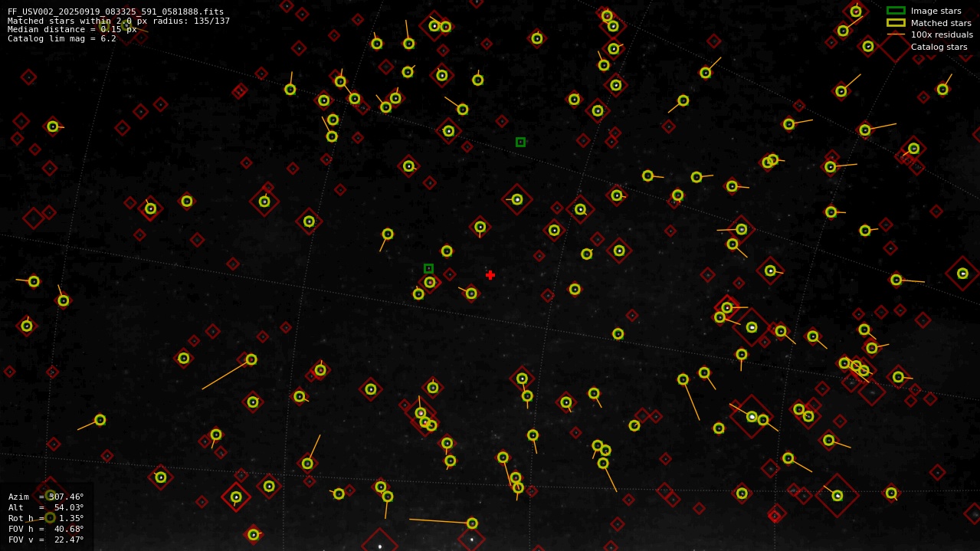Click the "FOV v = 22.47°" readout
The height and width of the screenshot is (551, 980).
[x=46, y=540]
